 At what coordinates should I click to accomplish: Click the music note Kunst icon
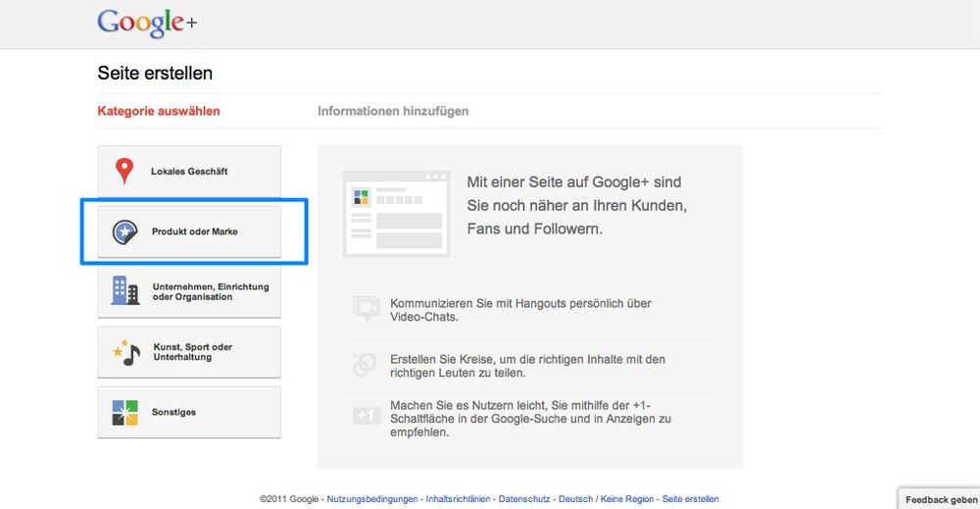[126, 352]
